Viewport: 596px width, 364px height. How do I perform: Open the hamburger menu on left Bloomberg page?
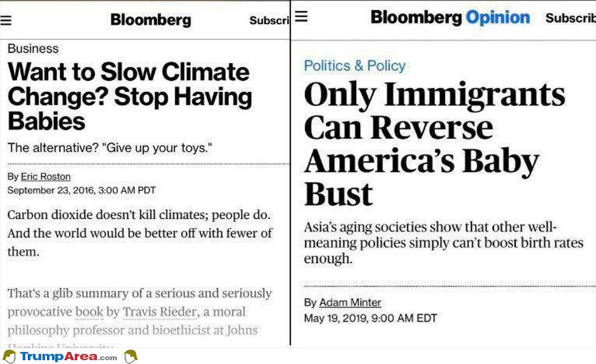(6, 20)
